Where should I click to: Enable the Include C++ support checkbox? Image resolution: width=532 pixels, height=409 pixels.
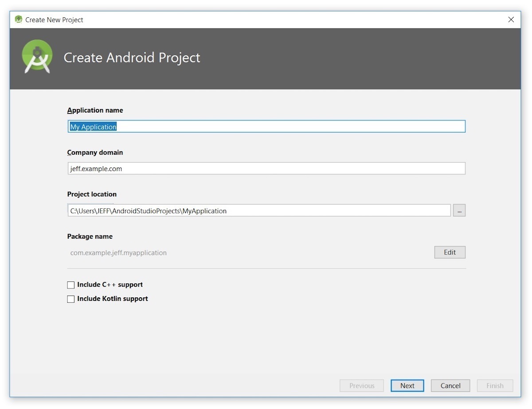[x=71, y=285]
